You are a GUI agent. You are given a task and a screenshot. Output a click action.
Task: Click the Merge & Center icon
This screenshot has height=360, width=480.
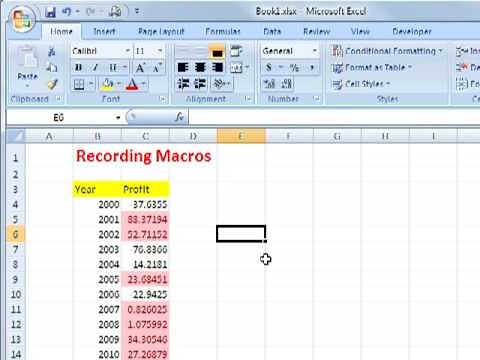coord(236,68)
